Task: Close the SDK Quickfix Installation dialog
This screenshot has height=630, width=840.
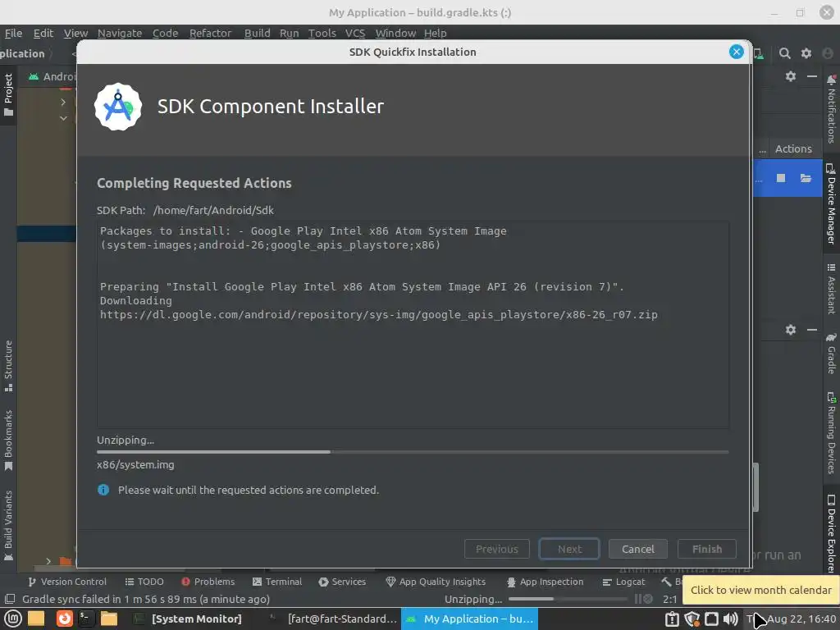Action: [736, 52]
